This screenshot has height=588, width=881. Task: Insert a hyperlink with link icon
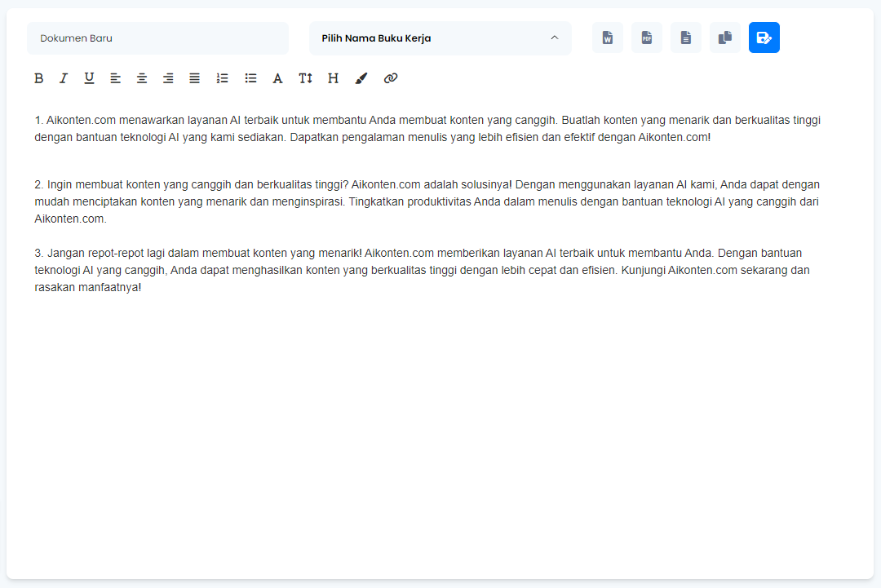(391, 78)
